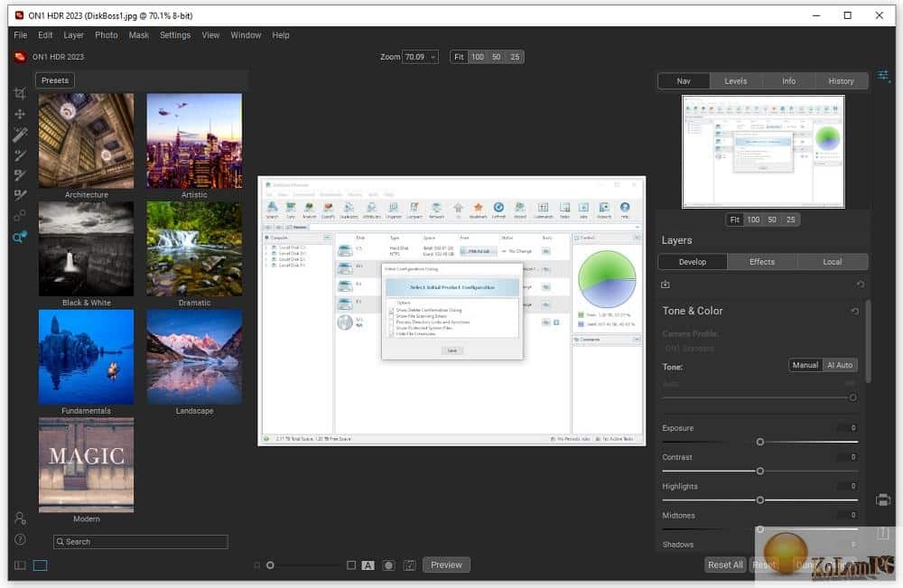
Task: Select the Transform move tool
Action: point(20,114)
